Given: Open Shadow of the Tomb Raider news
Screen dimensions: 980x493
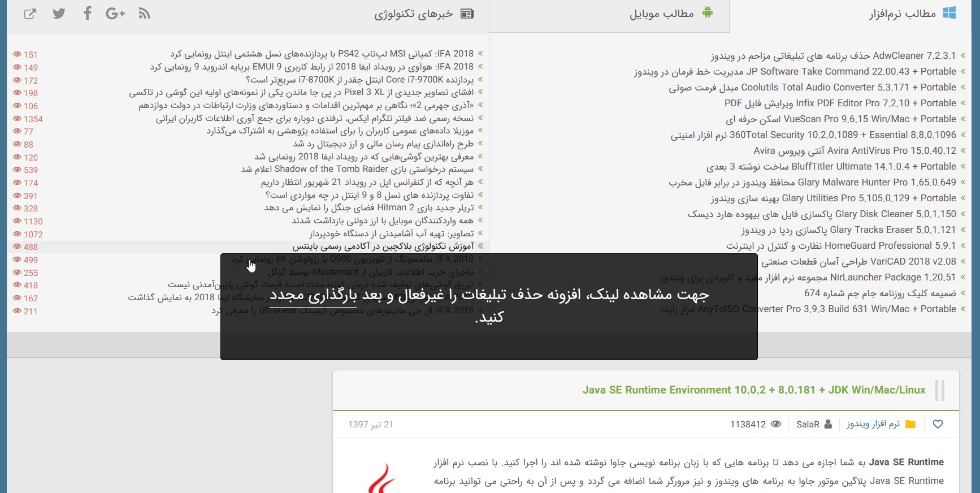Looking at the screenshot, I should click(x=357, y=169).
